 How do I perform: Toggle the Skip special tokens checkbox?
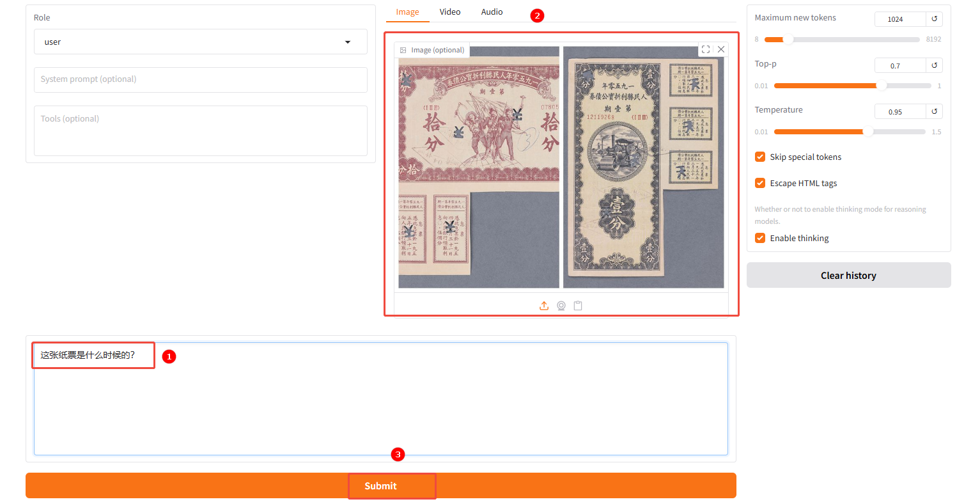(x=760, y=157)
